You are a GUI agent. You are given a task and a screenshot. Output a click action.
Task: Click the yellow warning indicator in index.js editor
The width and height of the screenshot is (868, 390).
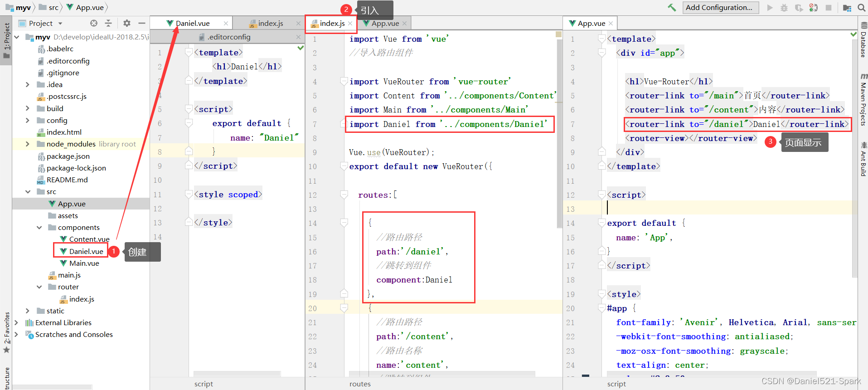click(x=559, y=34)
